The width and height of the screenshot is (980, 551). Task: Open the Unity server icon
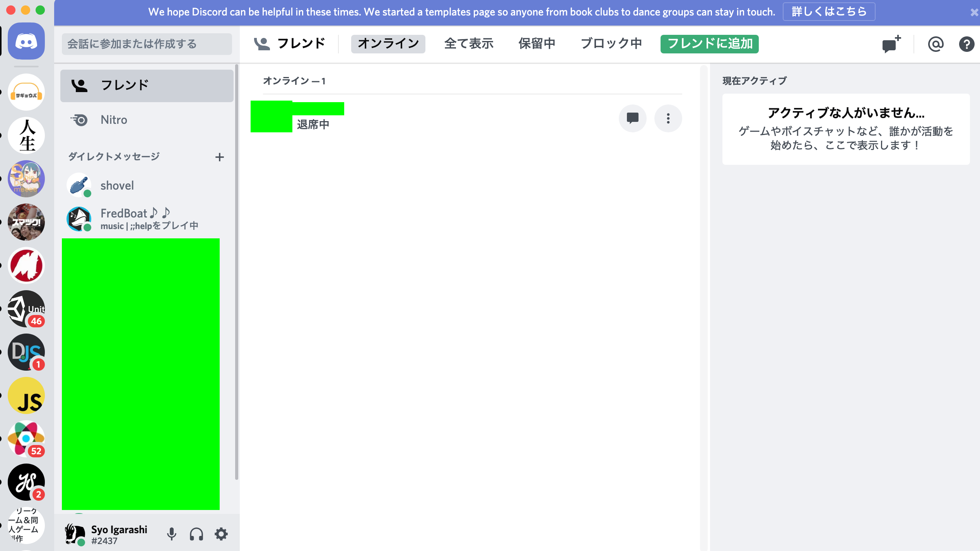tap(26, 309)
